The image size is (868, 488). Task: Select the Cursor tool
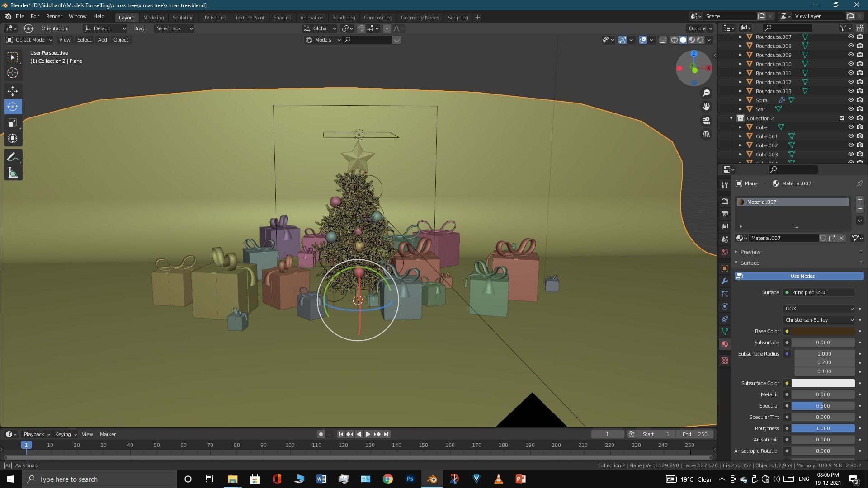[13, 73]
